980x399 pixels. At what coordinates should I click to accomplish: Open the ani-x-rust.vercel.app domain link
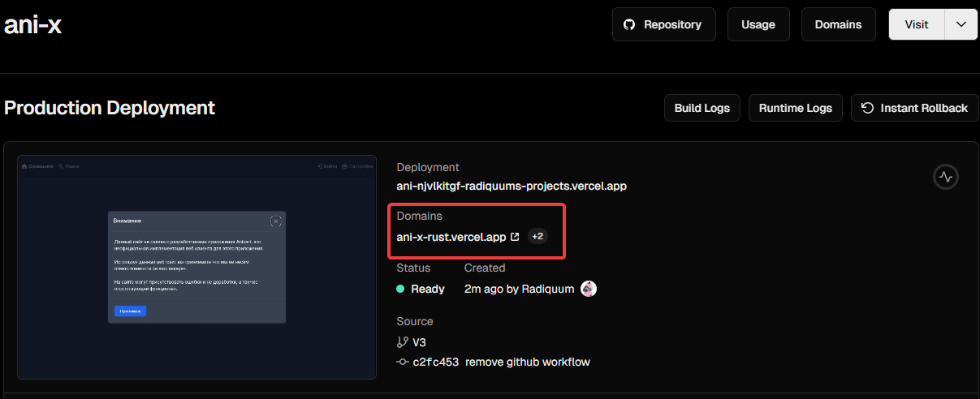458,237
